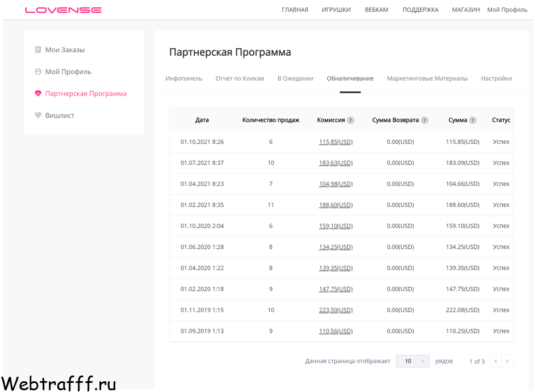Open the 183.63(USD) commission link
Image resolution: width=535 pixels, height=392 pixels.
336,163
